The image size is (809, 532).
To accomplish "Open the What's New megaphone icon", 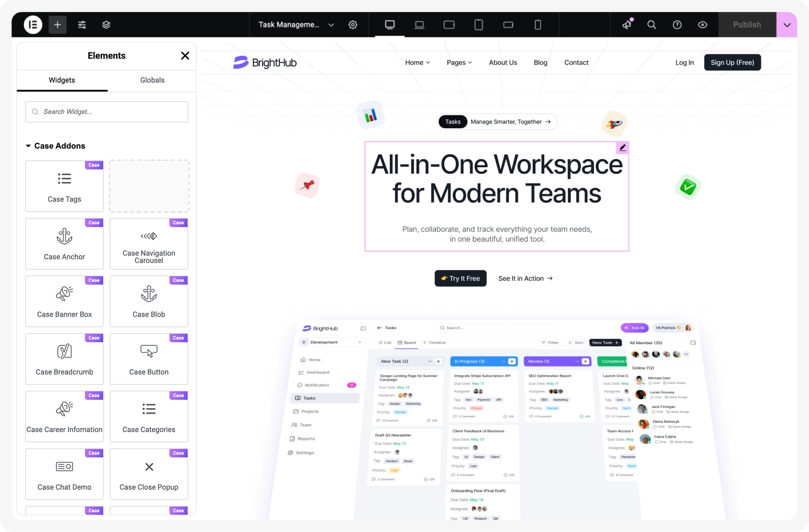I will click(627, 25).
